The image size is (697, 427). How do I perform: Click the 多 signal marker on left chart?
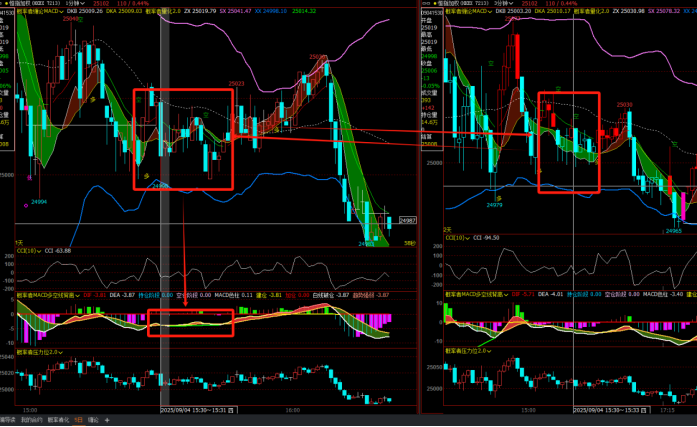pos(148,176)
